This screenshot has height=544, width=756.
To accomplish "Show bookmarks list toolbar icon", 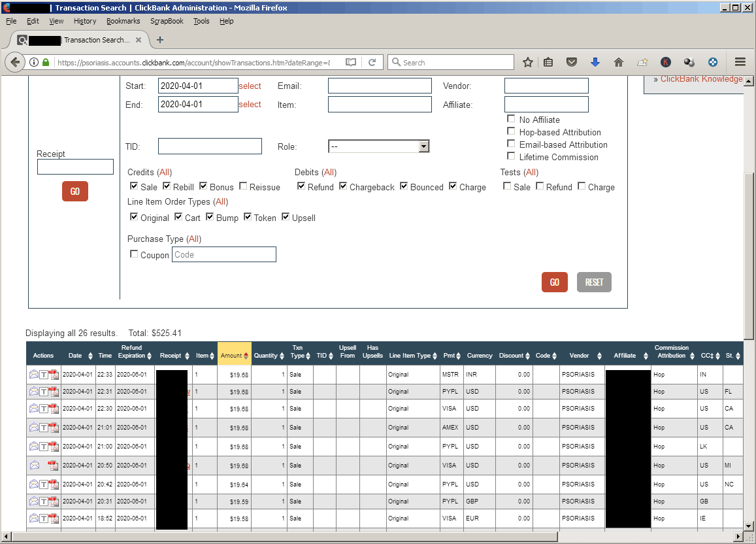I will tap(548, 62).
